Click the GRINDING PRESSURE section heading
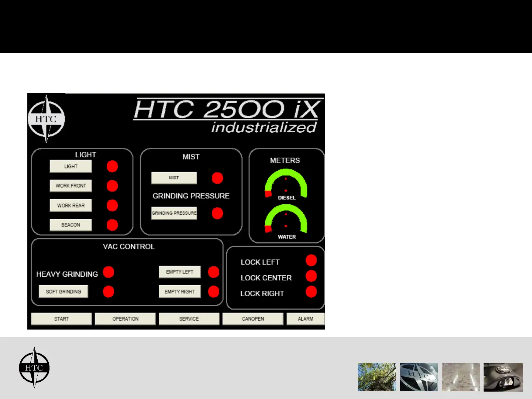This screenshot has width=532, height=399. point(191,196)
